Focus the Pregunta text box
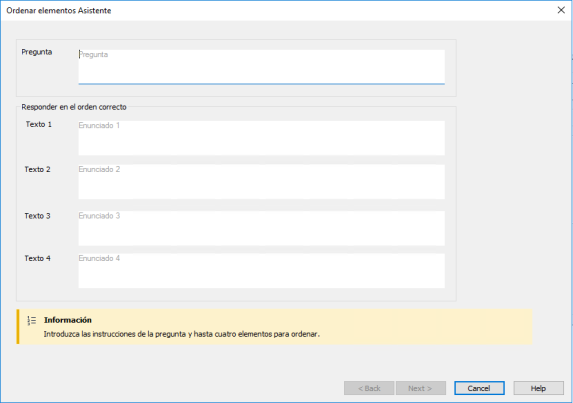This screenshot has width=573, height=403. 261,67
